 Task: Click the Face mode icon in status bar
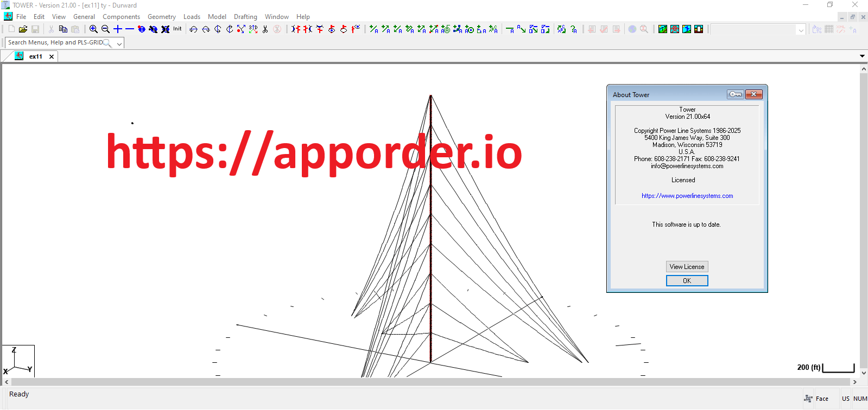click(808, 399)
